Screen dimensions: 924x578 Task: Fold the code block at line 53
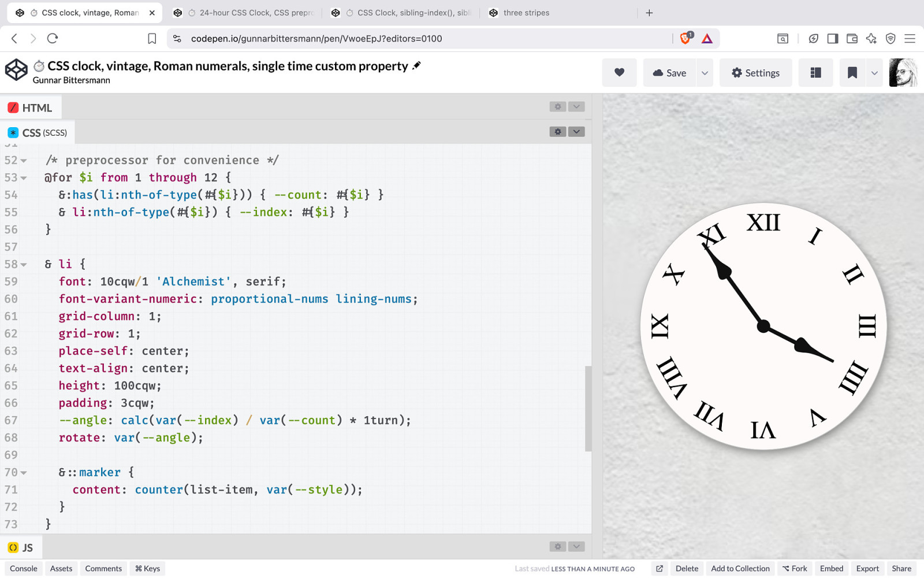(x=24, y=178)
